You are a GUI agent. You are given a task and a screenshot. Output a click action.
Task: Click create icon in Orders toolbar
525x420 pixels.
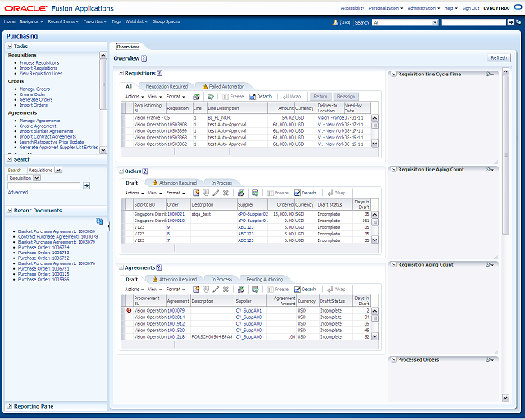196,193
